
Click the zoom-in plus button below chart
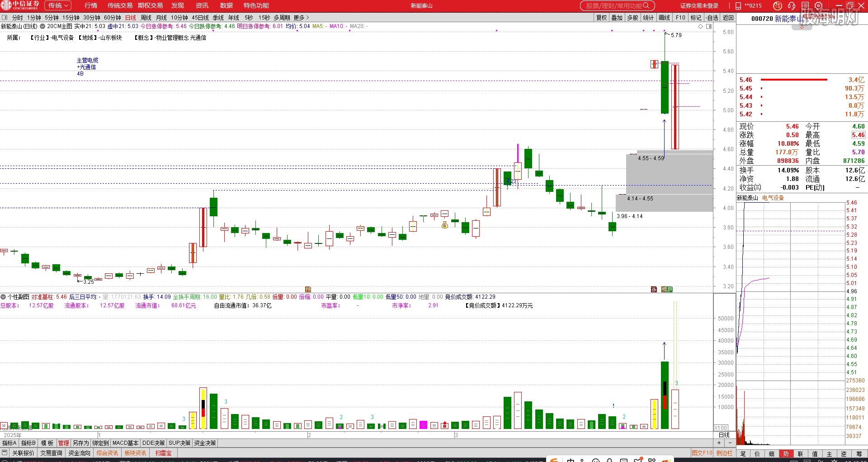coord(719,443)
